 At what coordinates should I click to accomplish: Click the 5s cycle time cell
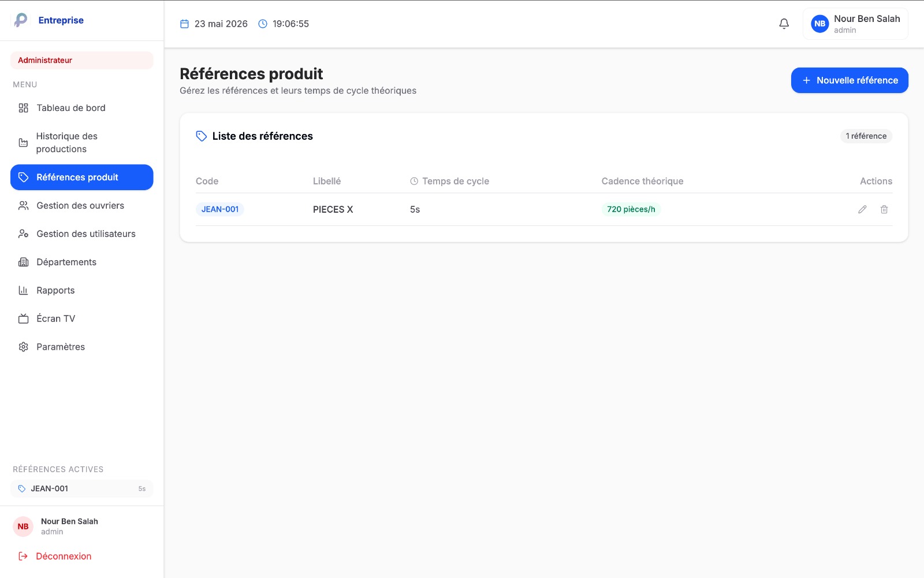click(415, 210)
